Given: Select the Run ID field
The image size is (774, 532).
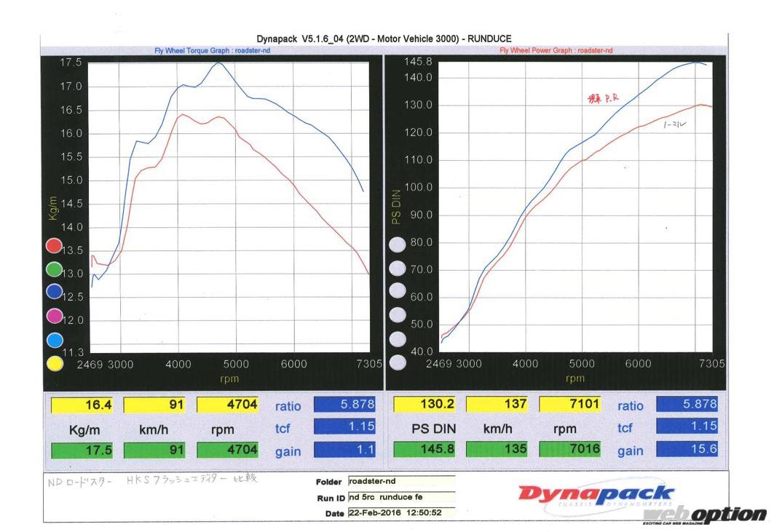Looking at the screenshot, I should [x=400, y=497].
